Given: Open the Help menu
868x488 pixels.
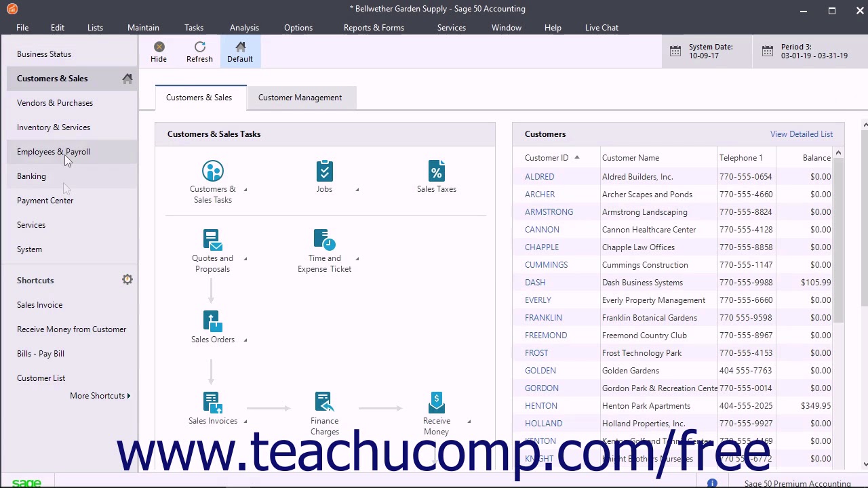Looking at the screenshot, I should click(553, 28).
